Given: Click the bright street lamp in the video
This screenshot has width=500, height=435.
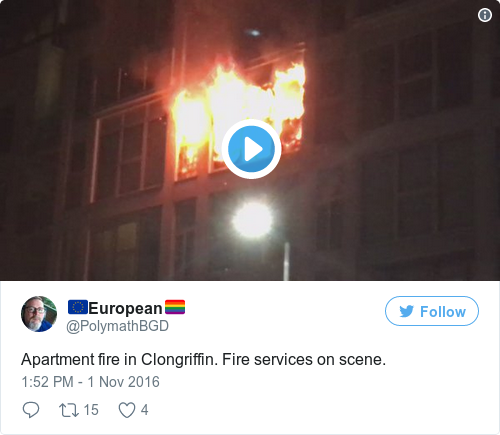Looking at the screenshot, I should point(252,220).
